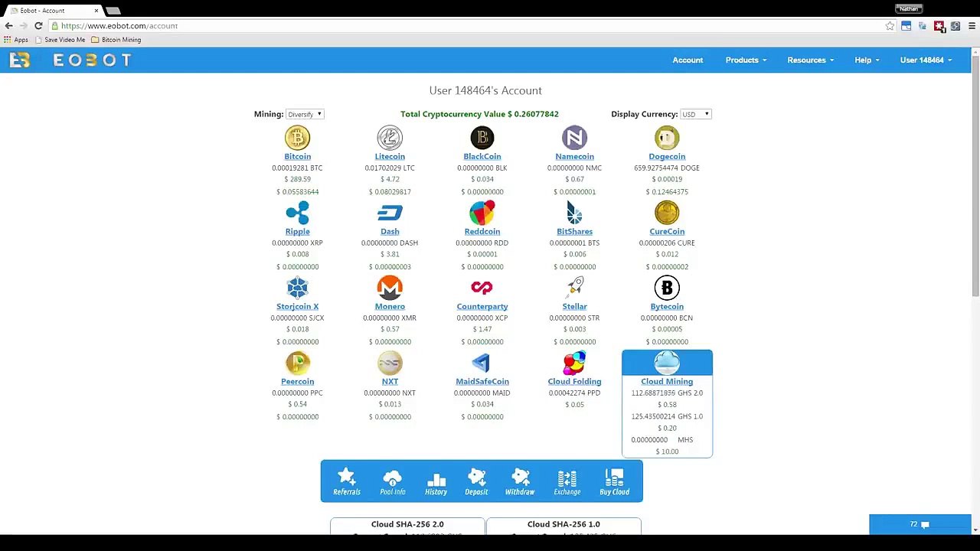Open the Save Video Me bookmark

pyautogui.click(x=60, y=40)
